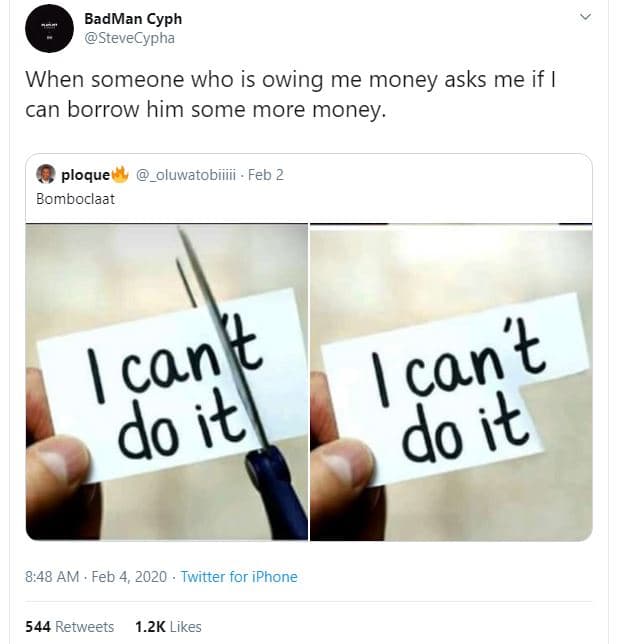
Task: Open the left photo with scissors cutting paper
Action: (x=166, y=381)
